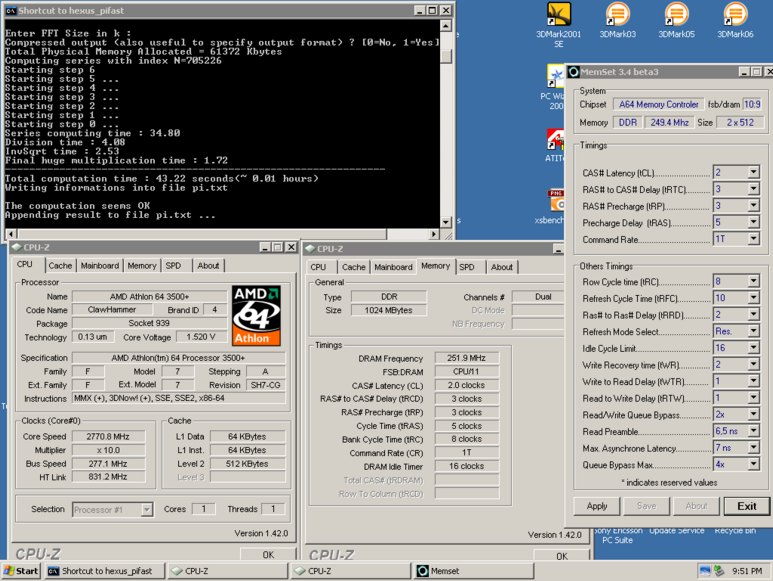The height and width of the screenshot is (581, 773).
Task: Open Ras# to Ras# Delay dropdown
Action: click(753, 314)
